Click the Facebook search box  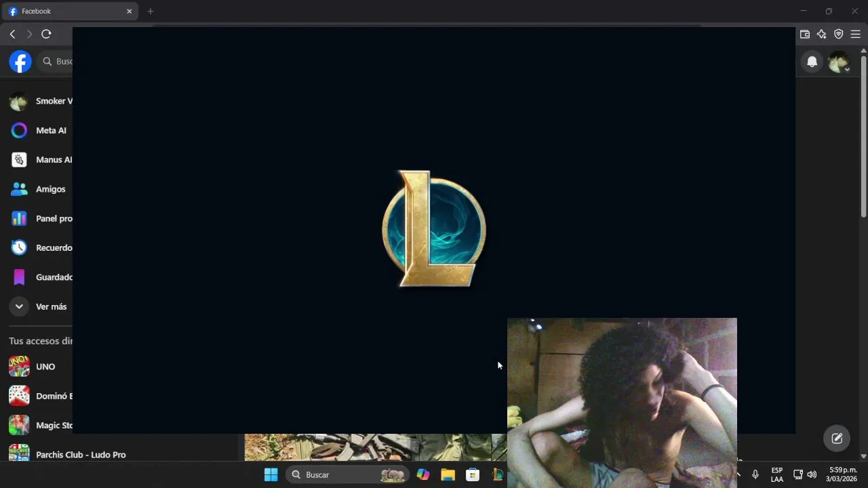click(55, 62)
